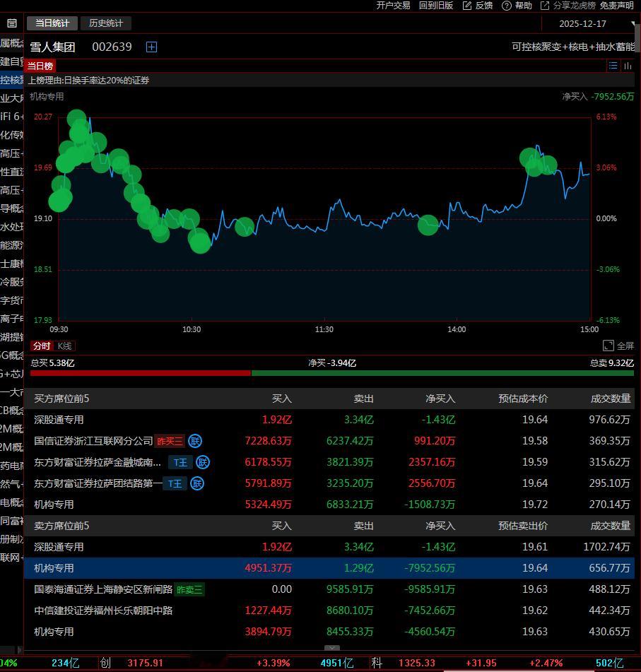Screen dimensions: 641x672
Task: Select buyer row 东方财富证券拉萨团结路第一
Action: coord(329,483)
